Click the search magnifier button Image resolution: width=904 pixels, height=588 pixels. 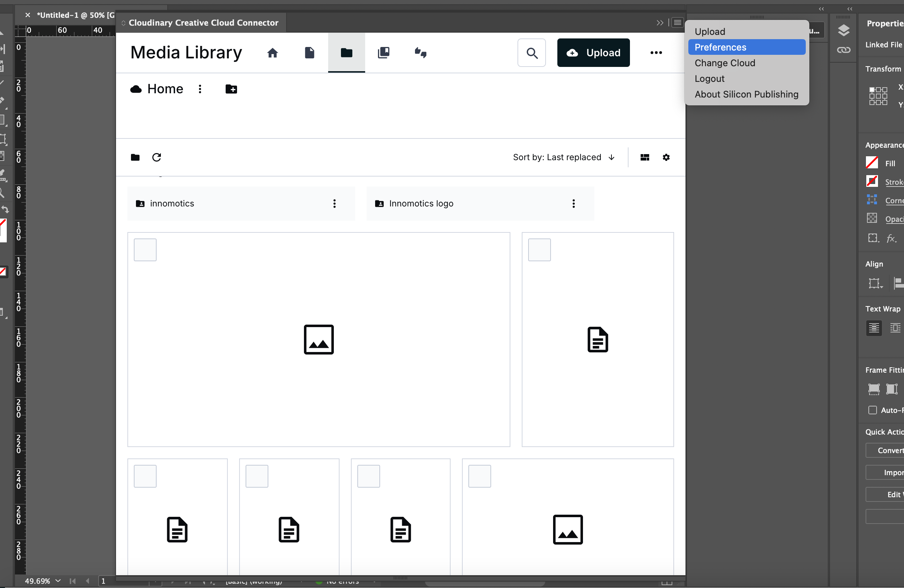coord(532,53)
